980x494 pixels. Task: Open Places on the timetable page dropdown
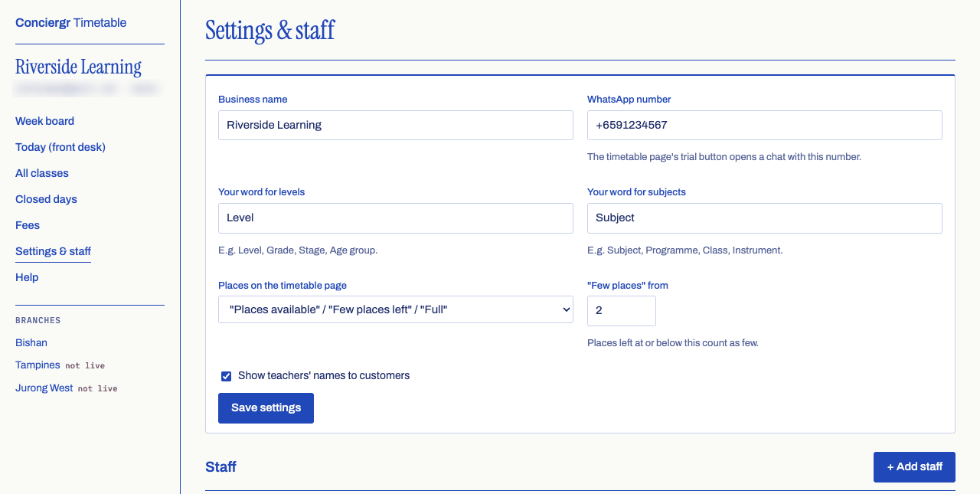(x=396, y=309)
